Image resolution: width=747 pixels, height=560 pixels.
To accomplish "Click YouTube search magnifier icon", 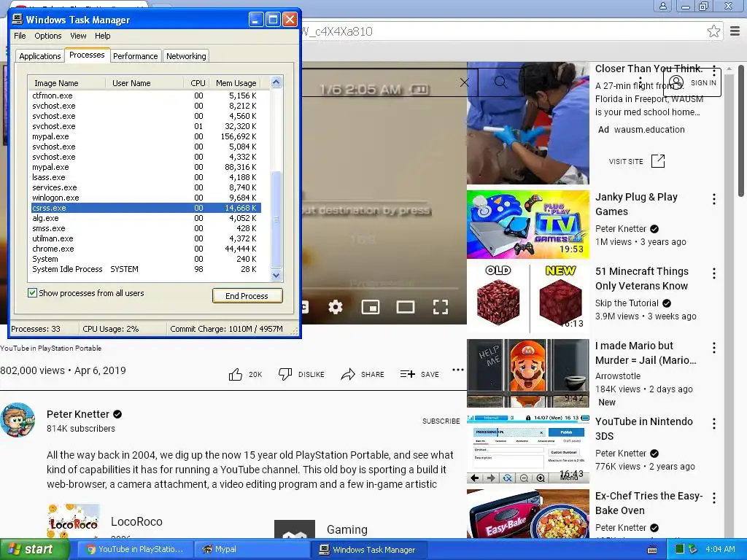I will 500,82.
